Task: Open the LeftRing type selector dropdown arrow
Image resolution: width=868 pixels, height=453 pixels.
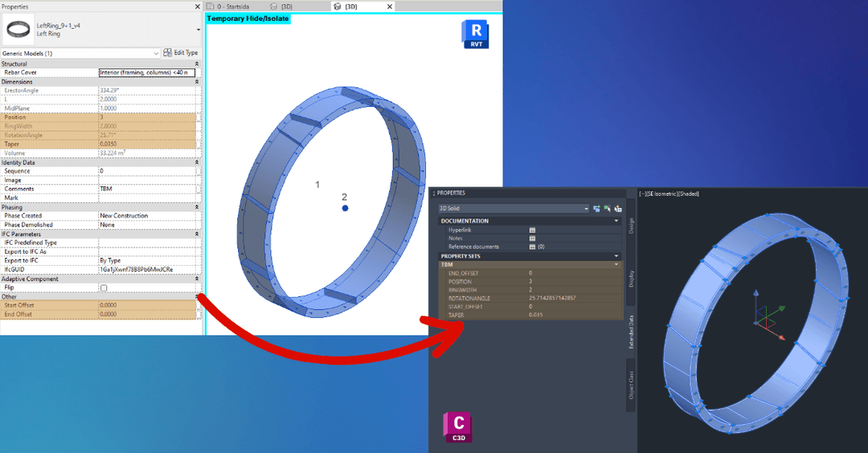Action: (198, 31)
